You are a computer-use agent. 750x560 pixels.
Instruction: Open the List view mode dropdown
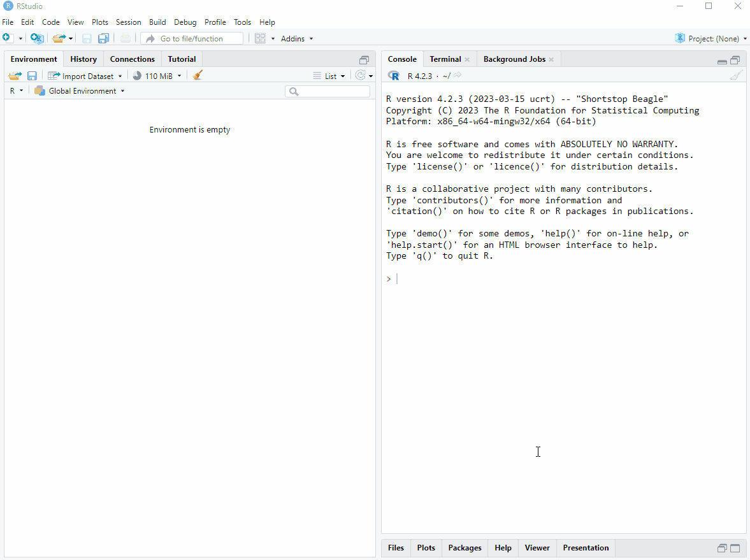[329, 76]
